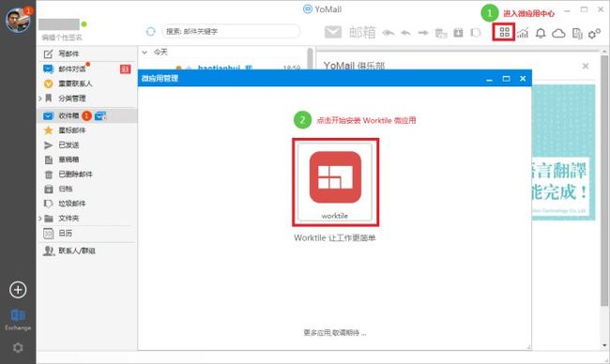Image resolution: width=610 pixels, height=364 pixels.
Task: Click 编辑个性签名 edit signature text
Action: 62,38
